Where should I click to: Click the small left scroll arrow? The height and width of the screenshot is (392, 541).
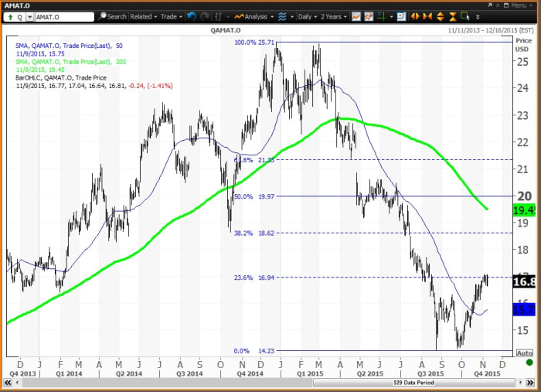pyautogui.click(x=17, y=383)
